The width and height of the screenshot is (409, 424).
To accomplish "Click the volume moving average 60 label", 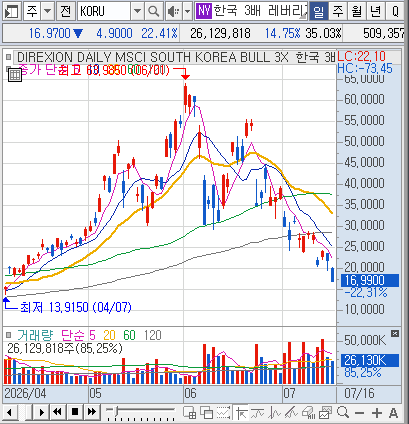I will coord(129,335).
